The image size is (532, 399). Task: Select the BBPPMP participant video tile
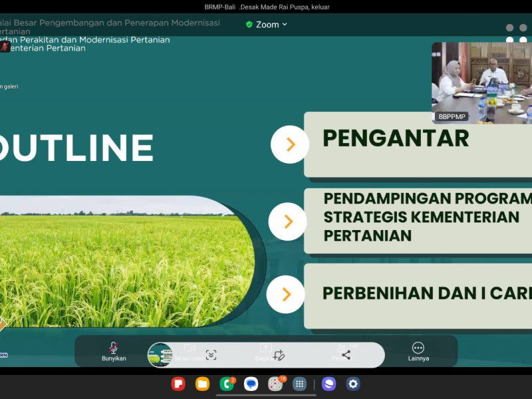[x=481, y=82]
